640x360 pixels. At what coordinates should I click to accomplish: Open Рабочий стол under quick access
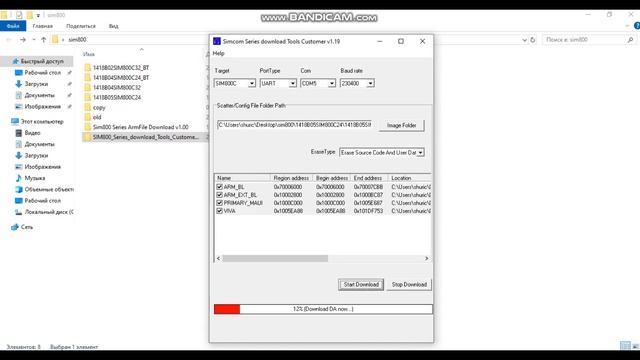[42, 73]
